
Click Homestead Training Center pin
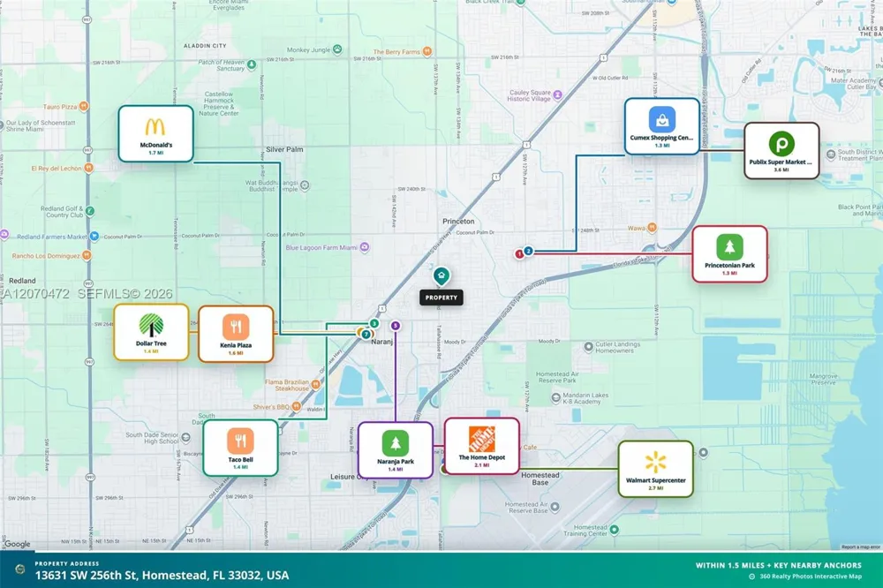[x=615, y=530]
